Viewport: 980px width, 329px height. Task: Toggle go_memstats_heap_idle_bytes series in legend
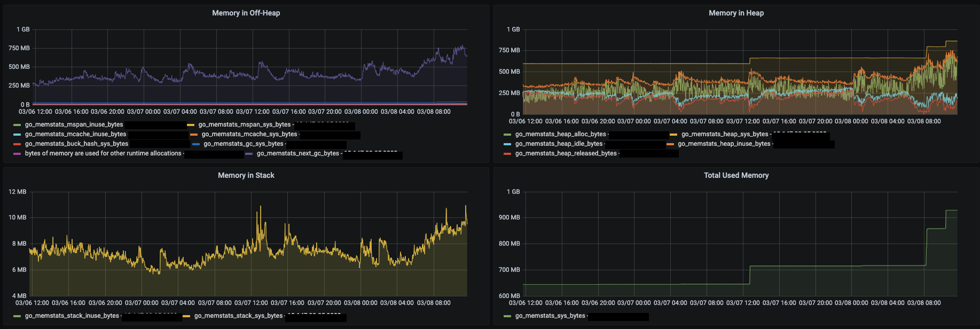(x=559, y=144)
